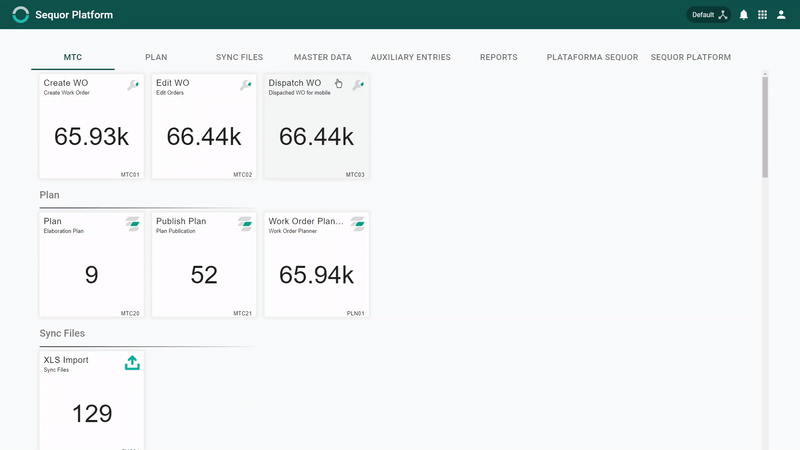Open the Publish Plan tile showing 52

coord(204,265)
